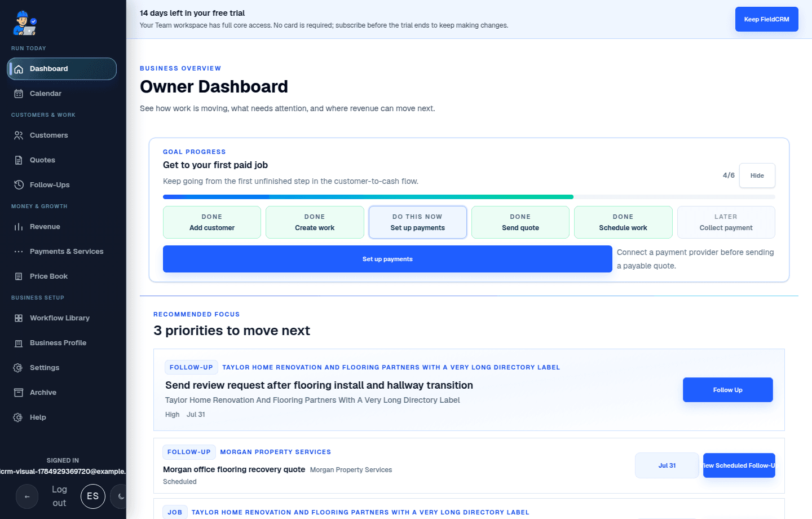812x519 pixels.
Task: Click '14 days left in your free trial'
Action: coord(192,13)
